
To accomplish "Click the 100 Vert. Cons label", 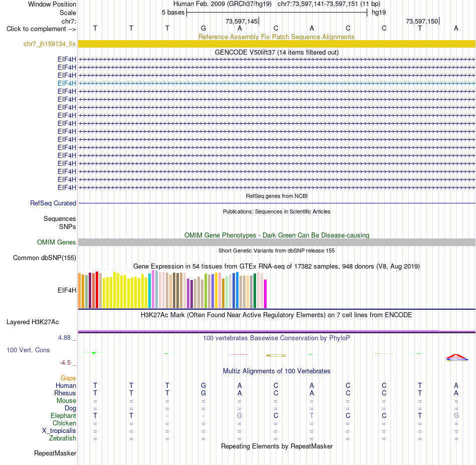I will 28,350.
